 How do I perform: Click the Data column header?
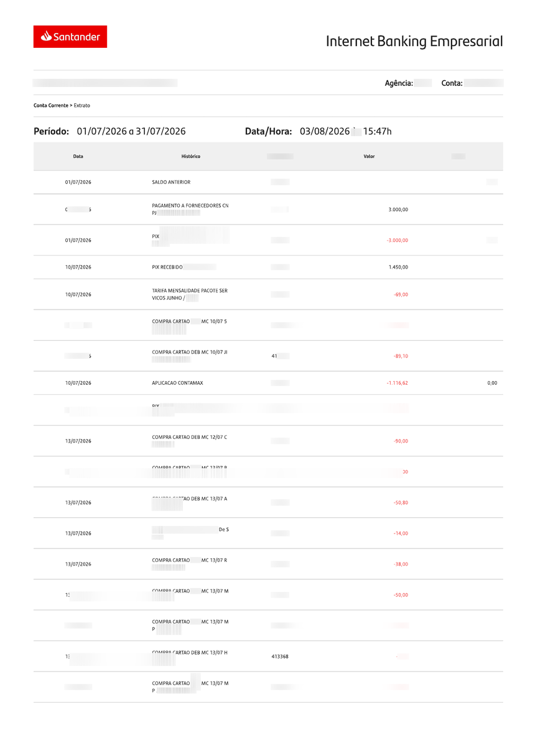click(78, 157)
